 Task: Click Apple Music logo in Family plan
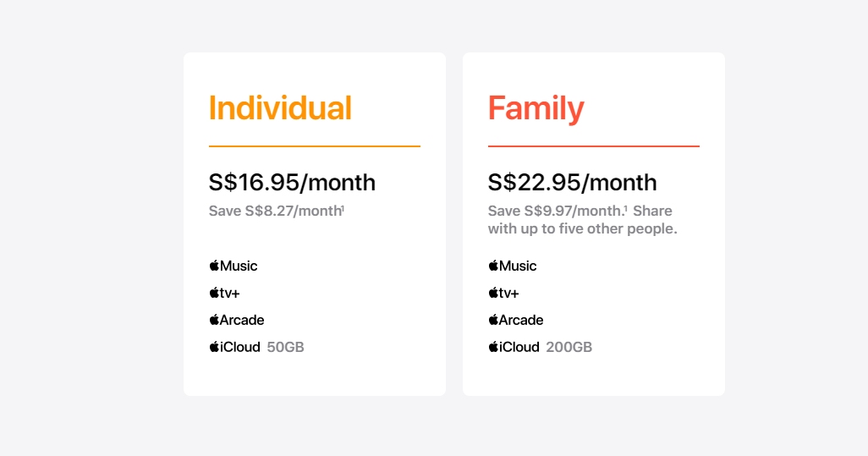(x=513, y=266)
